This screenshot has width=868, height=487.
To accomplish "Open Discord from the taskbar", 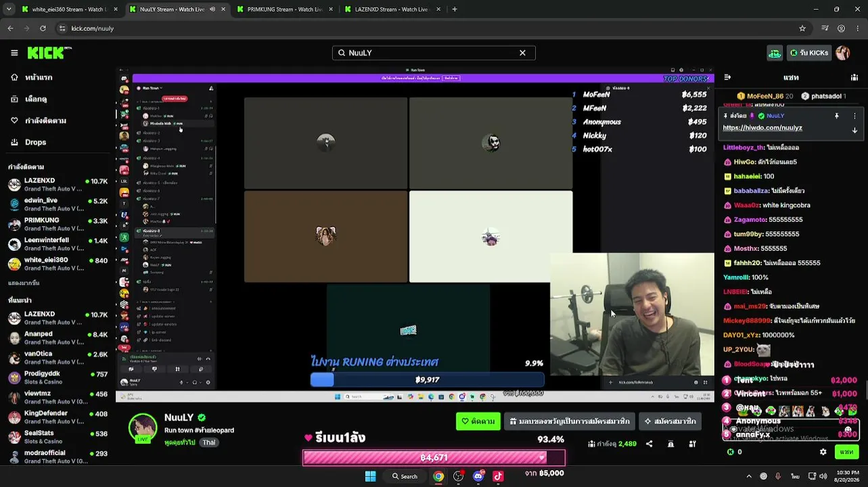I will pos(478,476).
